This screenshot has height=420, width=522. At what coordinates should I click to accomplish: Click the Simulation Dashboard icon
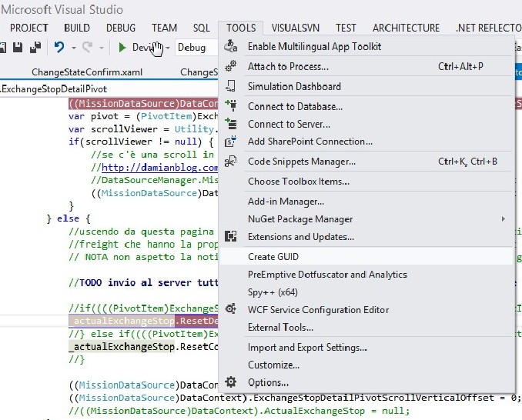(230, 86)
